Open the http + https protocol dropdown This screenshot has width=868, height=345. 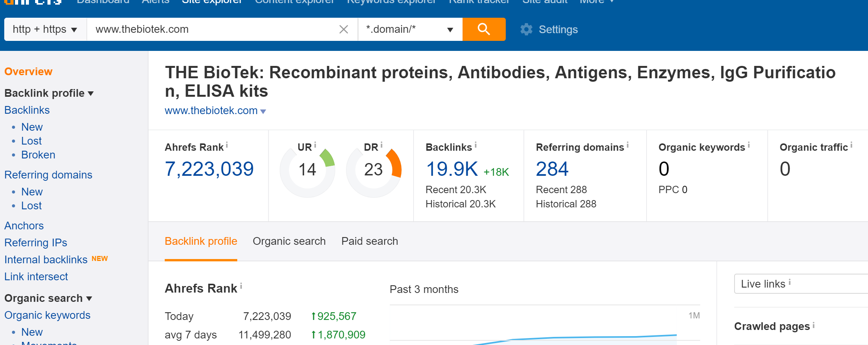[45, 29]
